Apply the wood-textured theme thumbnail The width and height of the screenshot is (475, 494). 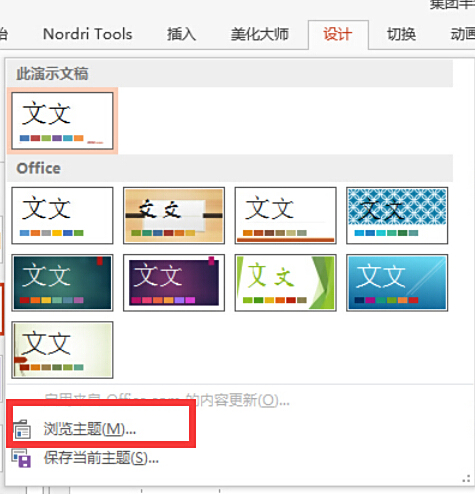pos(174,215)
